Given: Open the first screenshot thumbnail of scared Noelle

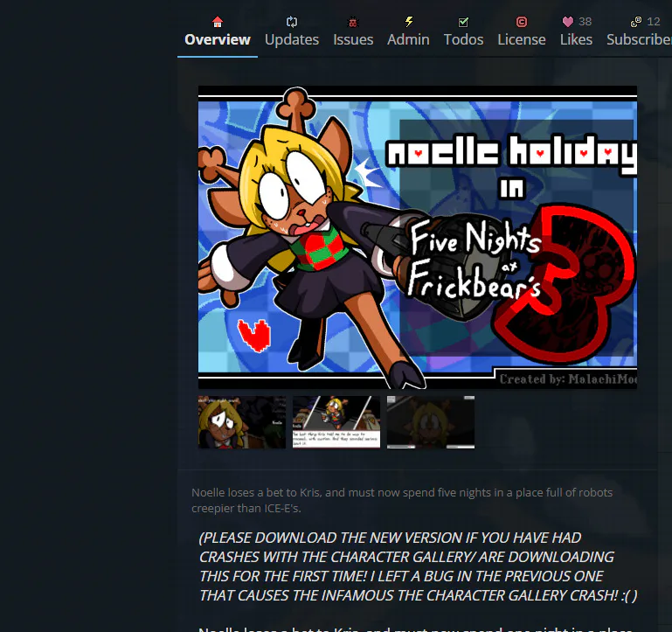Looking at the screenshot, I should tap(242, 422).
